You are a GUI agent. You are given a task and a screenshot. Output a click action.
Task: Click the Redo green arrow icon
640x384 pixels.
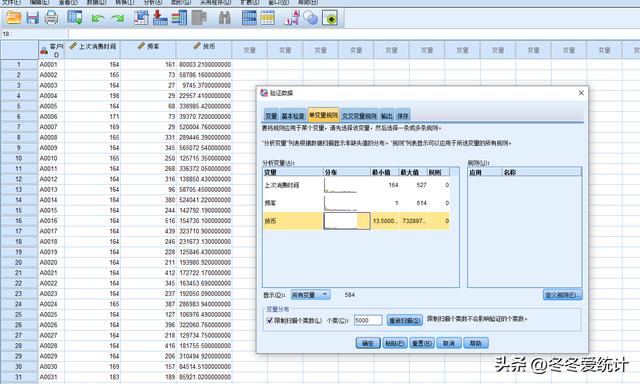pyautogui.click(x=118, y=18)
